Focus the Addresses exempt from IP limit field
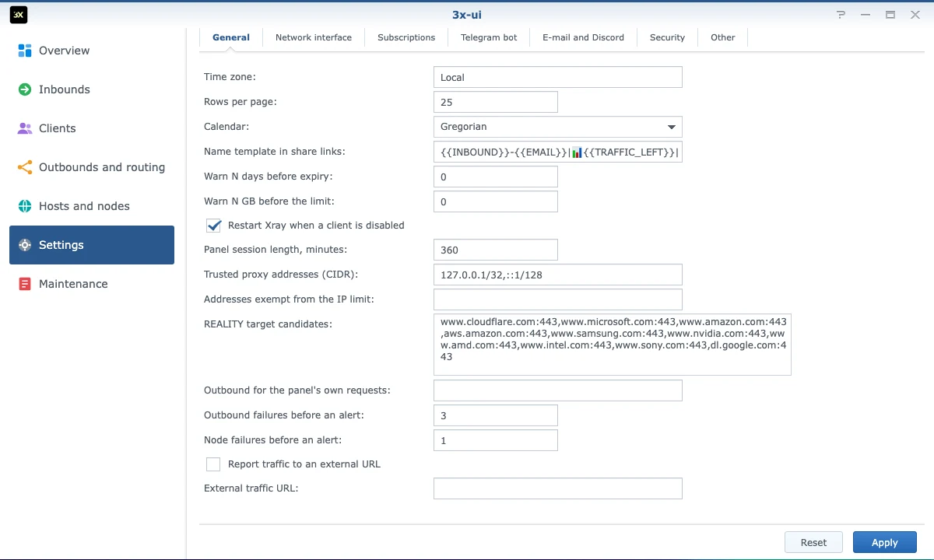Viewport: 934px width, 560px height. [x=558, y=299]
